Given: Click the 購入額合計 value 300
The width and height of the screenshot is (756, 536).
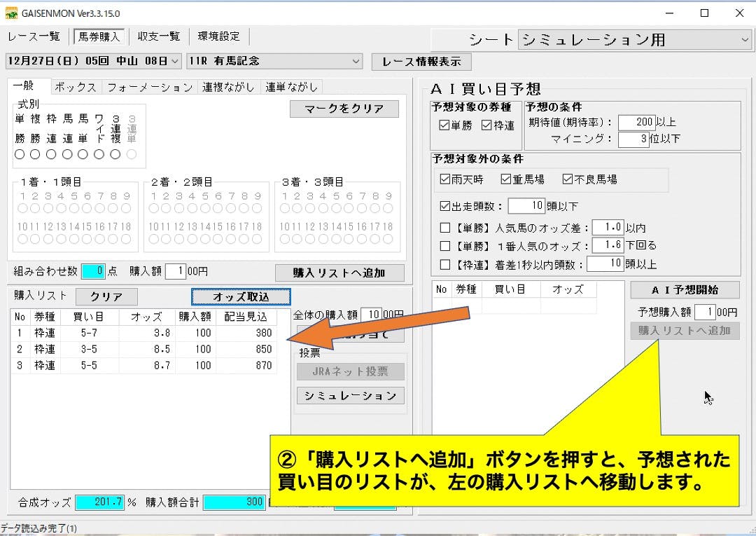Looking at the screenshot, I should coord(234,502).
